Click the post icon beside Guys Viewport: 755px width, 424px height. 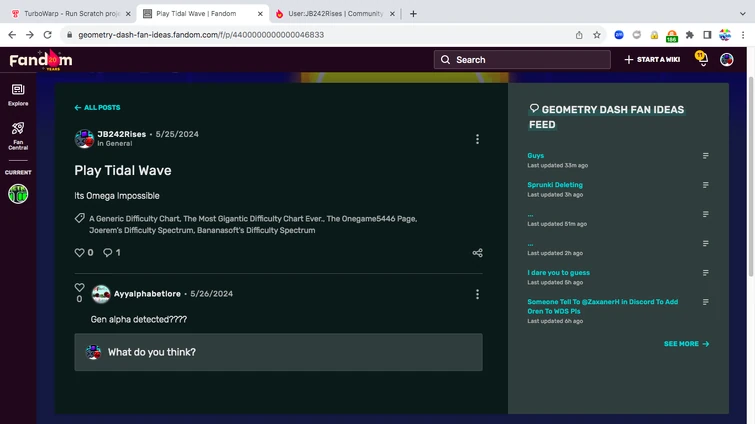tap(705, 156)
